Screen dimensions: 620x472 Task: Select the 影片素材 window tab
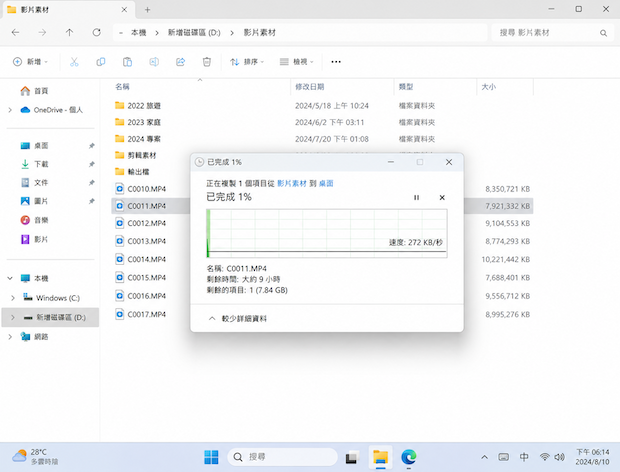(68, 9)
